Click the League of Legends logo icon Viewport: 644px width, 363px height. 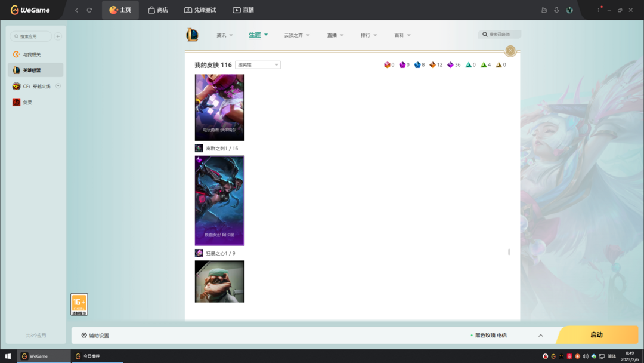pyautogui.click(x=192, y=35)
